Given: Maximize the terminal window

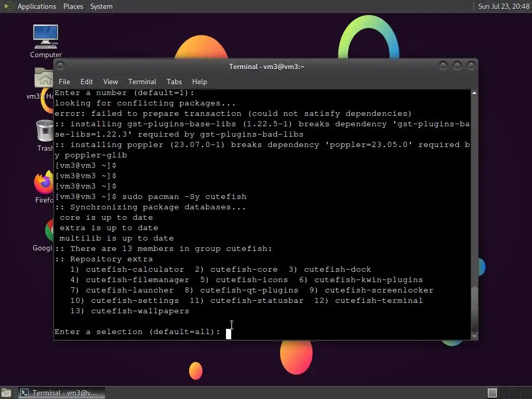Looking at the screenshot, I should 457,65.
